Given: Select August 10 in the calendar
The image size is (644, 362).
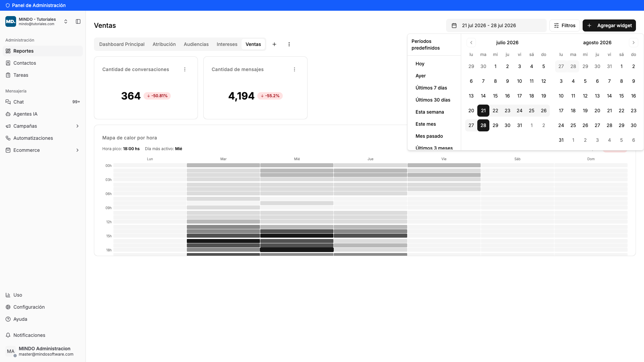Looking at the screenshot, I should click(561, 96).
